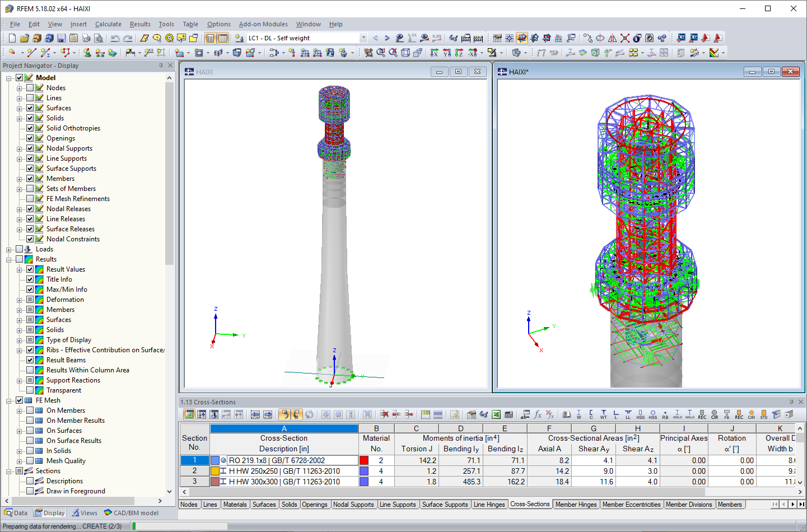Image resolution: width=807 pixels, height=532 pixels.
Task: Enable the Deformation checkbox under Results
Action: (30, 299)
